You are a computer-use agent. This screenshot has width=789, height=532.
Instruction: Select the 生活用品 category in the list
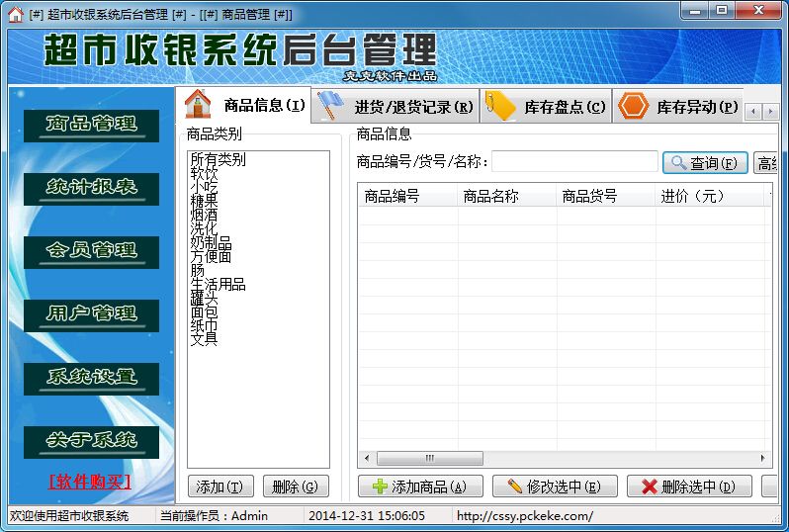click(218, 285)
